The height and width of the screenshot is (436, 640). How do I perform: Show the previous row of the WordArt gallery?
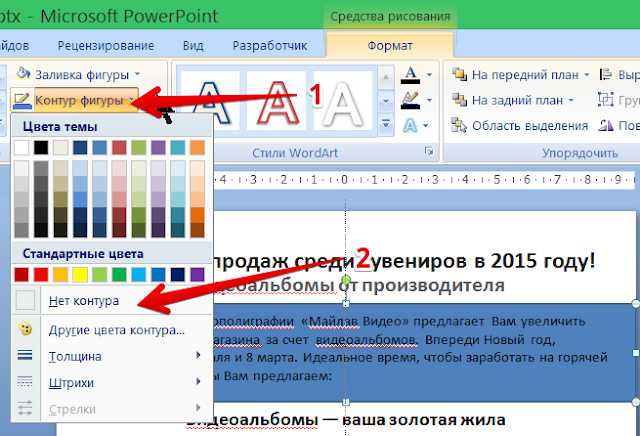pyautogui.click(x=386, y=78)
